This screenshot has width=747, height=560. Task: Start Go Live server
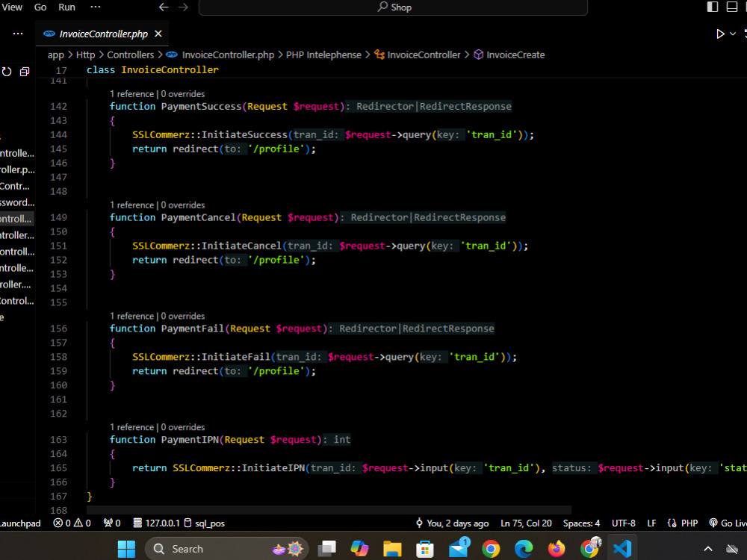pyautogui.click(x=728, y=523)
